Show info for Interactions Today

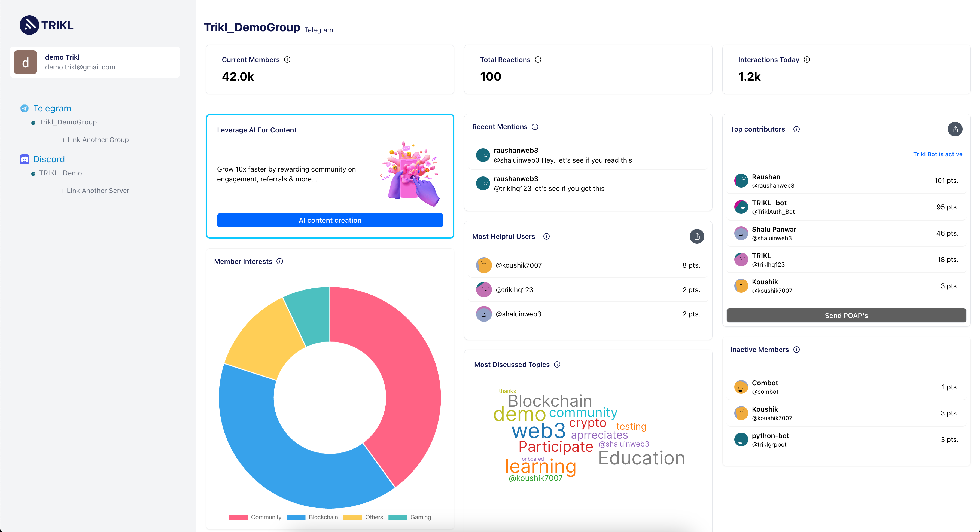coord(806,60)
